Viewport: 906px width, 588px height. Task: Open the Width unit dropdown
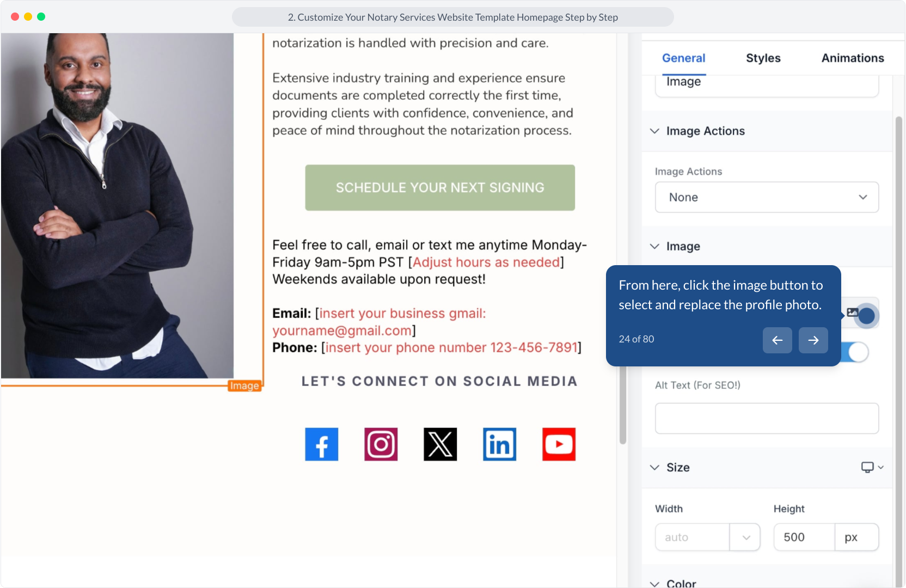coord(745,537)
